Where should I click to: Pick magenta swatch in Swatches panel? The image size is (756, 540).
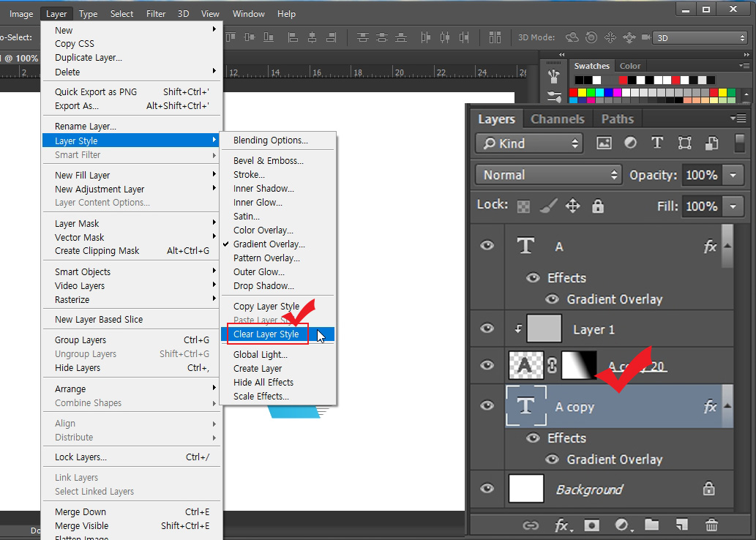pos(617,93)
